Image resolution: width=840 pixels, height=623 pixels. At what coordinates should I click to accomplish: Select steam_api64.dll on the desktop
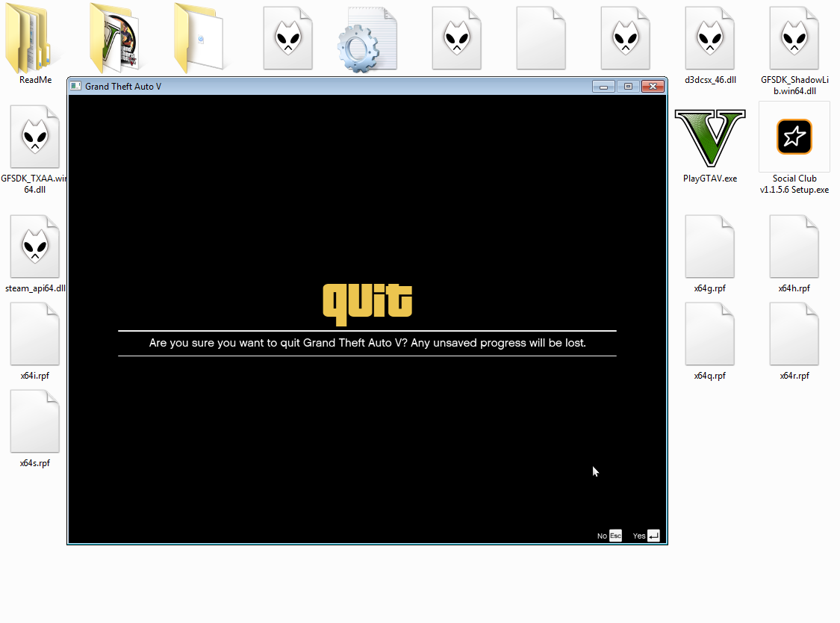pyautogui.click(x=34, y=247)
